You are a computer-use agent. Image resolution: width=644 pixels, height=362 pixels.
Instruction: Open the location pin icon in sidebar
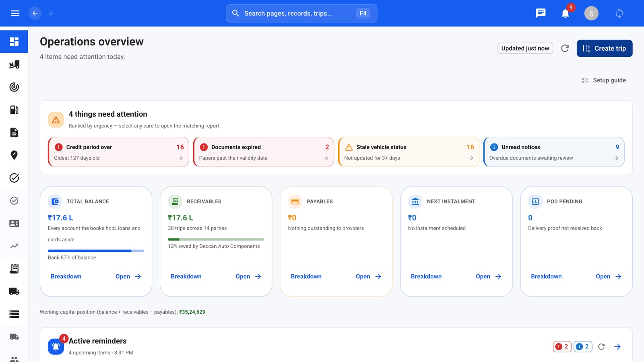[14, 155]
